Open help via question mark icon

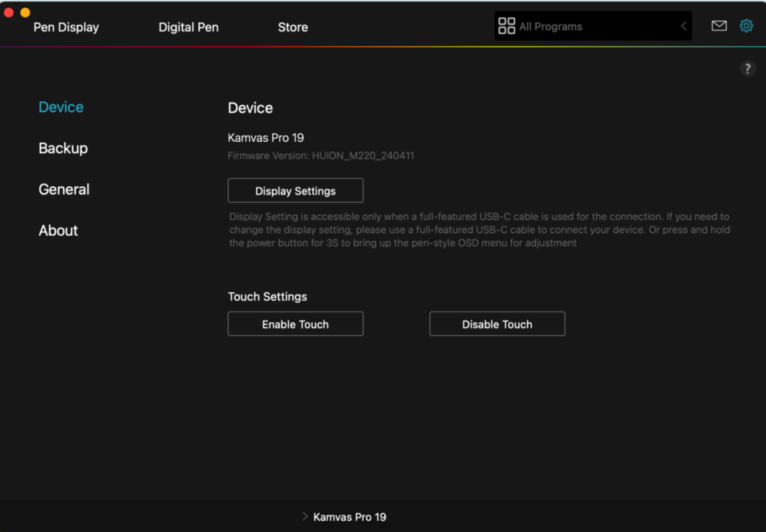(x=747, y=69)
